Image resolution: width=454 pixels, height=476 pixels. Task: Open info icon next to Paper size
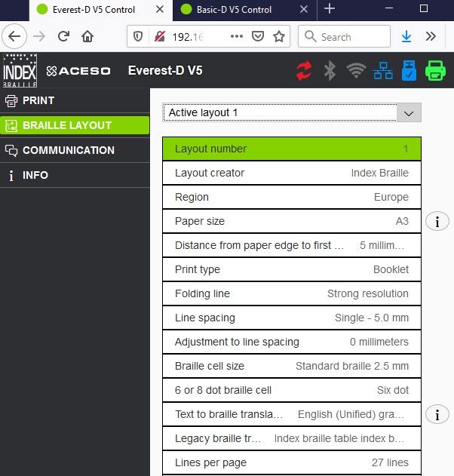click(437, 221)
